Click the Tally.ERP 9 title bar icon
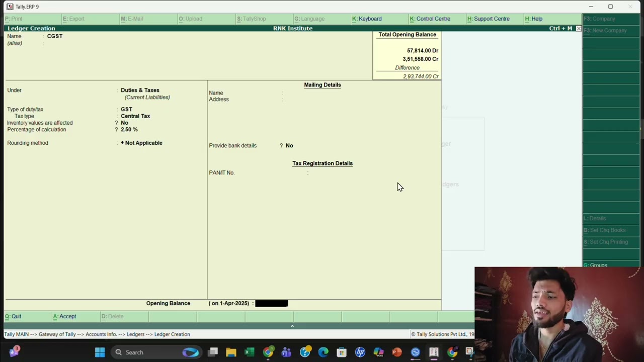Image resolution: width=644 pixels, height=362 pixels. [10, 7]
